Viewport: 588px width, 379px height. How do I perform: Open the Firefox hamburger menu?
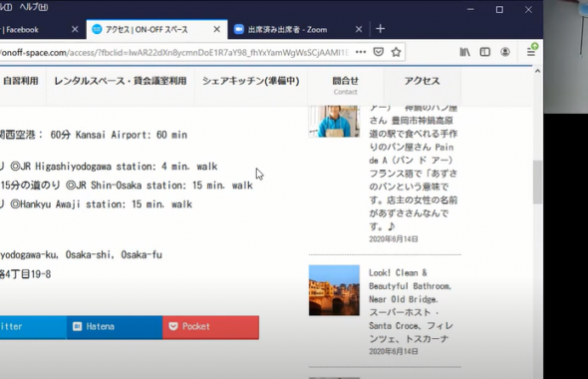click(531, 52)
